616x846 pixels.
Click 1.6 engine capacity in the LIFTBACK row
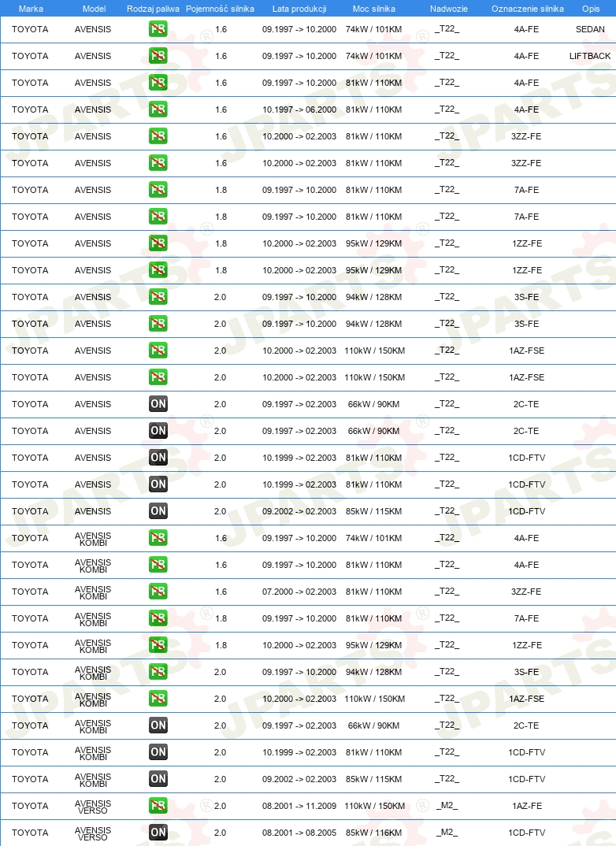221,56
